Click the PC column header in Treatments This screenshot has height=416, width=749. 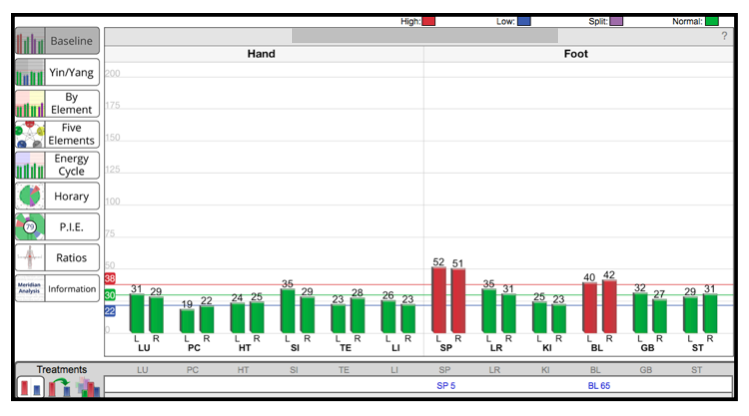pyautogui.click(x=193, y=370)
